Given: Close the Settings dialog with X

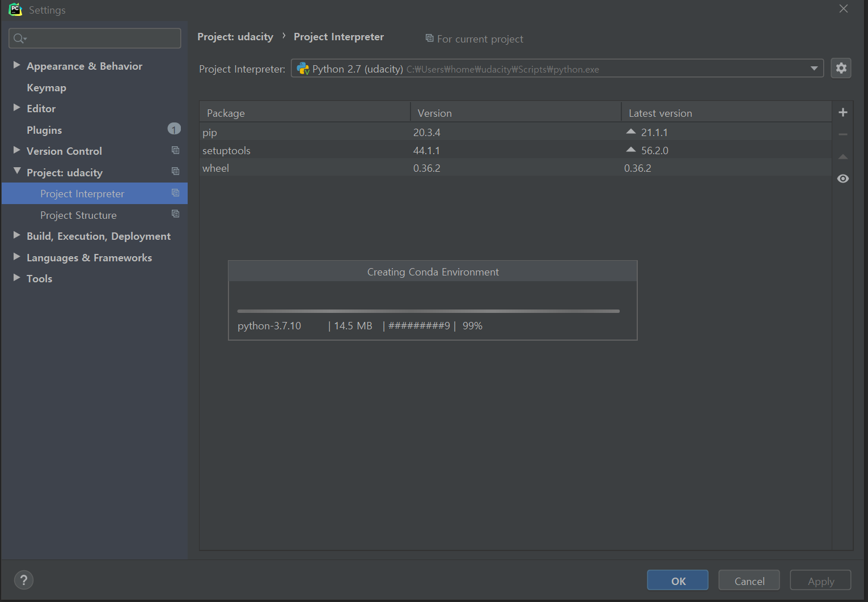Looking at the screenshot, I should click(844, 9).
